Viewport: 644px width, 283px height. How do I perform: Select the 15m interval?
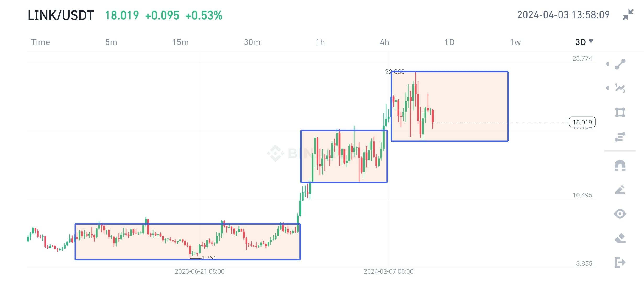pos(181,42)
